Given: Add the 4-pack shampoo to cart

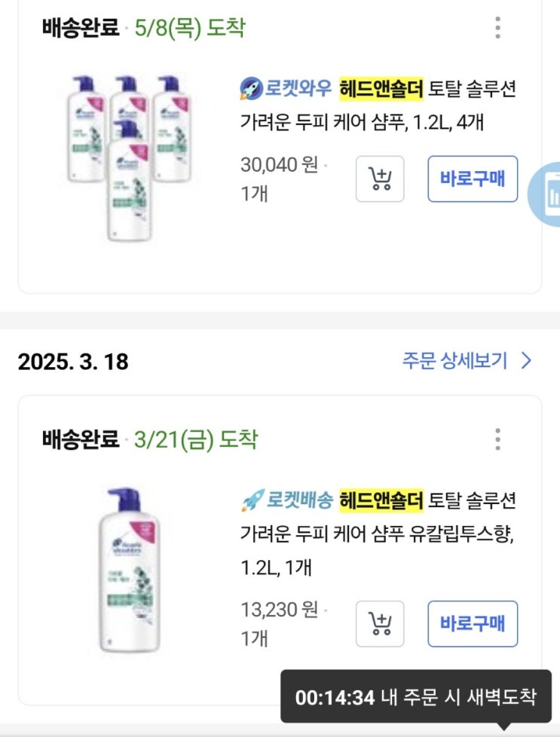Looking at the screenshot, I should tap(380, 179).
